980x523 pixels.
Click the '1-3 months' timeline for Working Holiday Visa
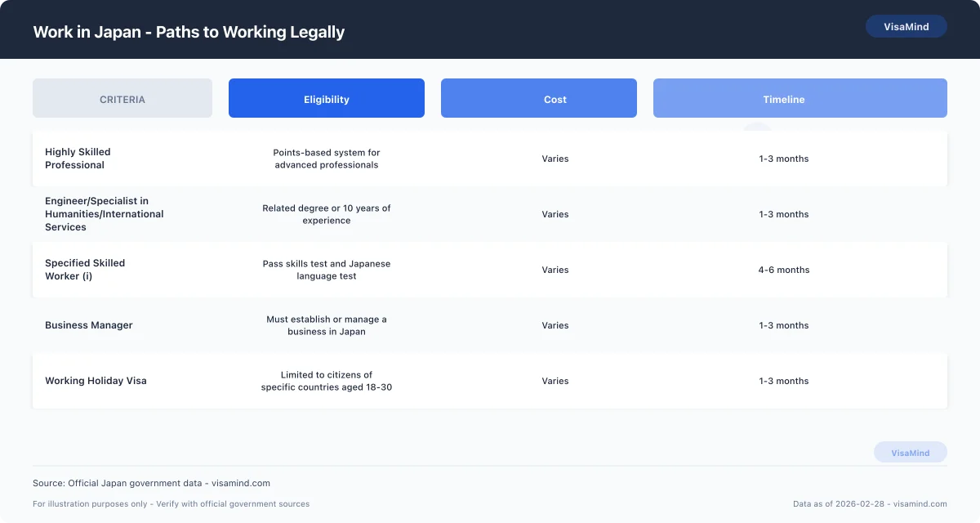click(784, 381)
